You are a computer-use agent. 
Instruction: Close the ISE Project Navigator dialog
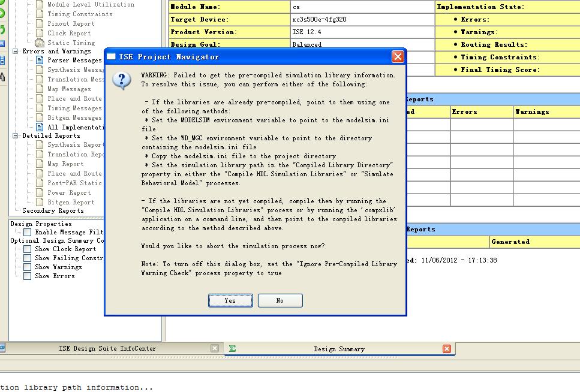point(398,56)
